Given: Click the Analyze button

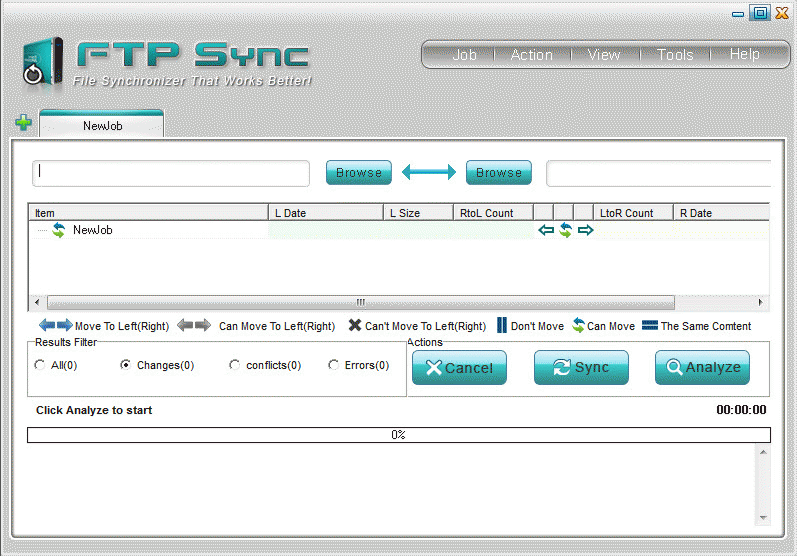Looking at the screenshot, I should [702, 367].
